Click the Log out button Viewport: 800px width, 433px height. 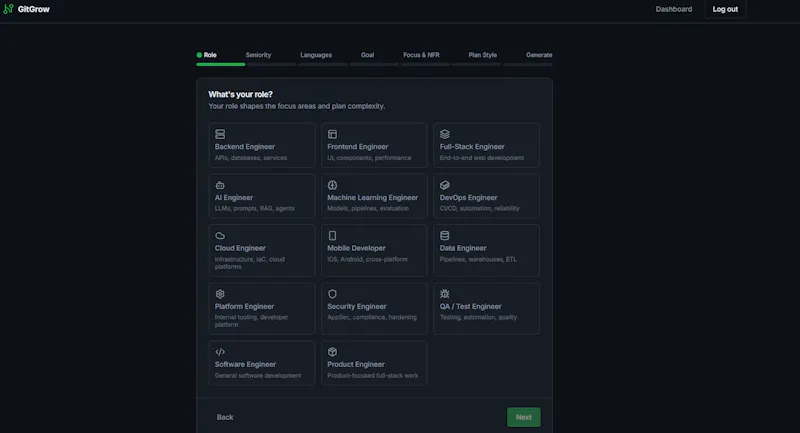pos(725,9)
